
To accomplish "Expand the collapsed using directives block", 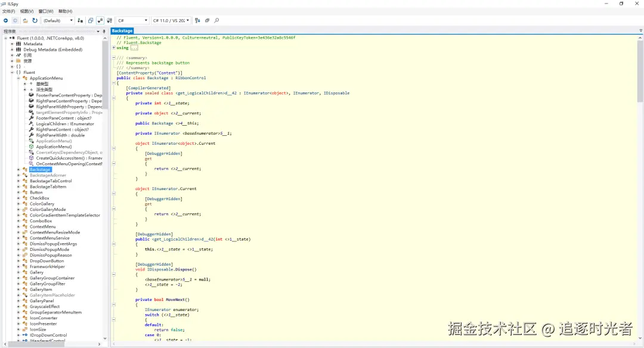I will (x=114, y=48).
